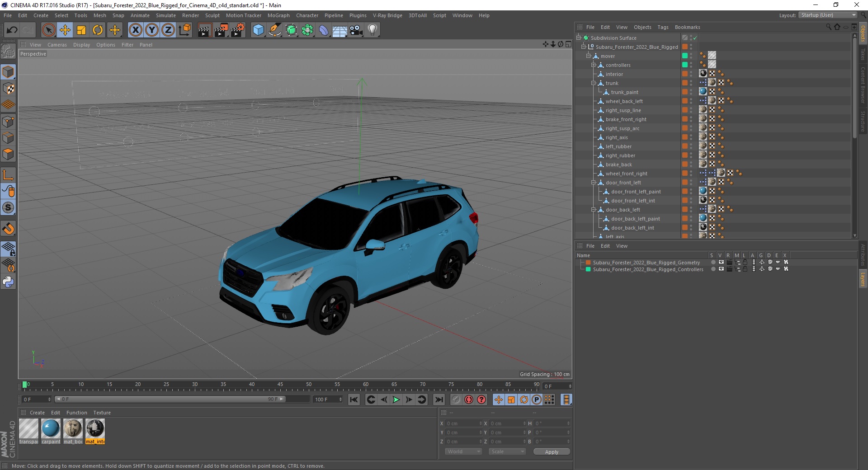Enable Polygons mode in left toolbar
The width and height of the screenshot is (868, 470).
(8, 154)
